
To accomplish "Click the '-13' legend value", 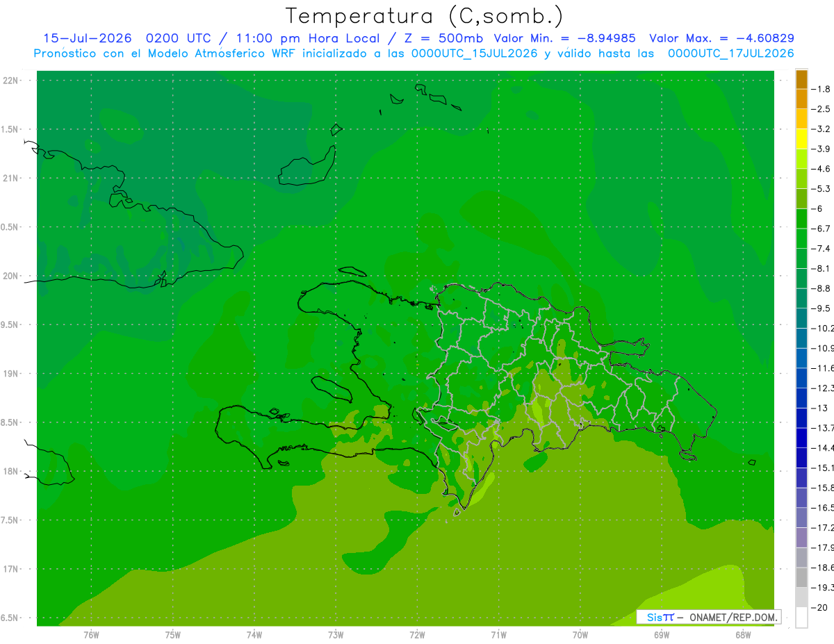I will pos(820,408).
